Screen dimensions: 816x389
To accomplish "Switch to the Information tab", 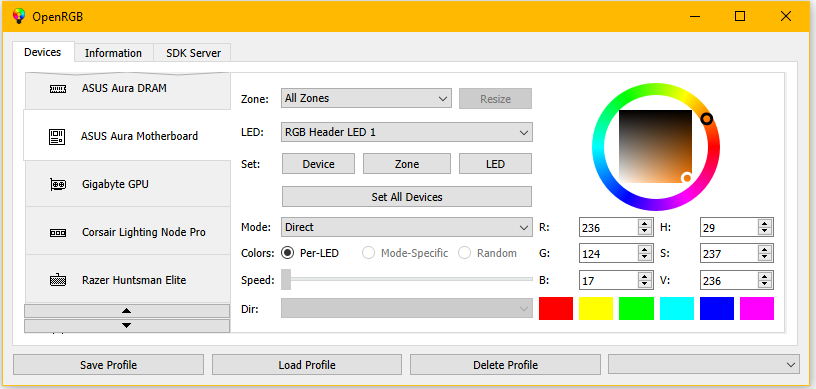I will (113, 53).
